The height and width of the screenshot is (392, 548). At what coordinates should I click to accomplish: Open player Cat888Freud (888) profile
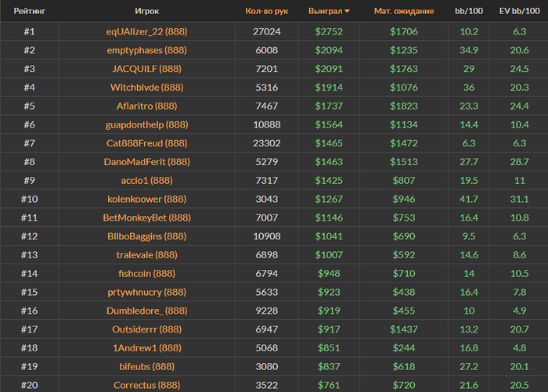(x=147, y=143)
